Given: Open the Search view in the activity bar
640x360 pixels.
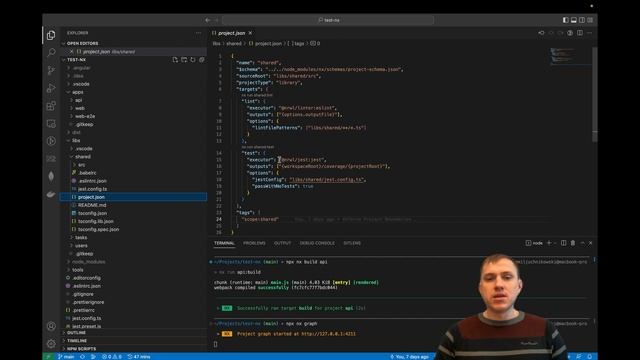Looking at the screenshot, I should [x=51, y=53].
